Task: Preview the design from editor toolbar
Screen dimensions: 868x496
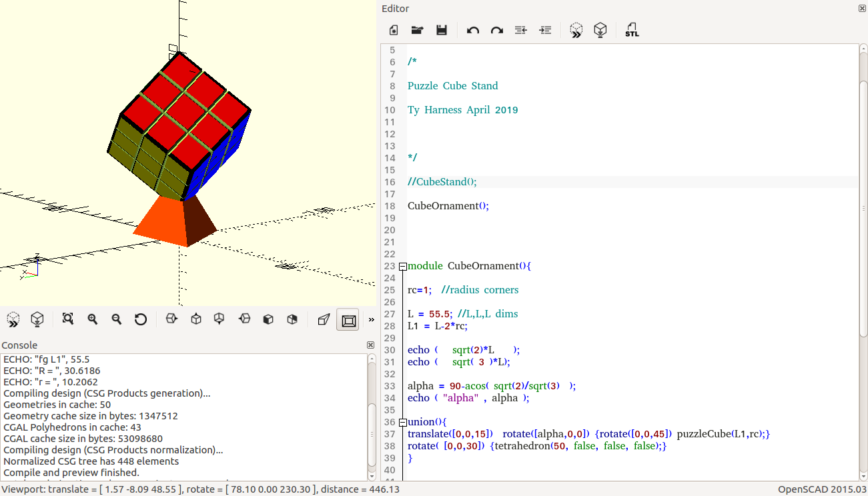Action: tap(576, 30)
